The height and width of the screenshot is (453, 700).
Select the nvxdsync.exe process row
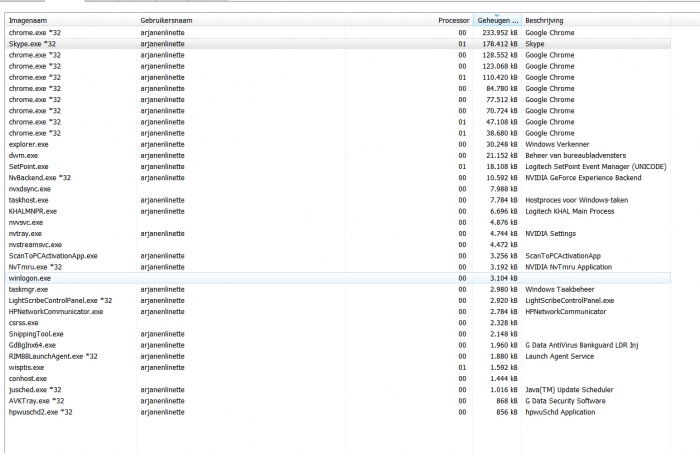click(x=338, y=189)
